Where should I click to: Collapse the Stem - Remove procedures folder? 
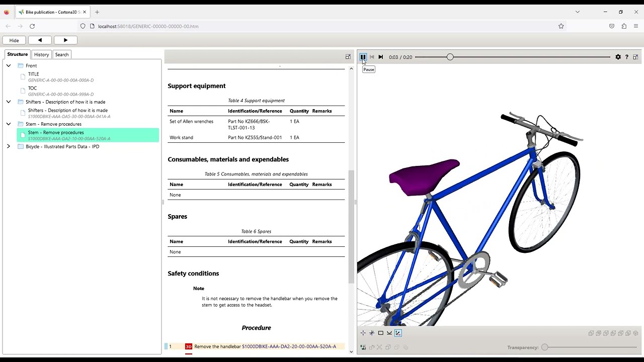click(9, 124)
